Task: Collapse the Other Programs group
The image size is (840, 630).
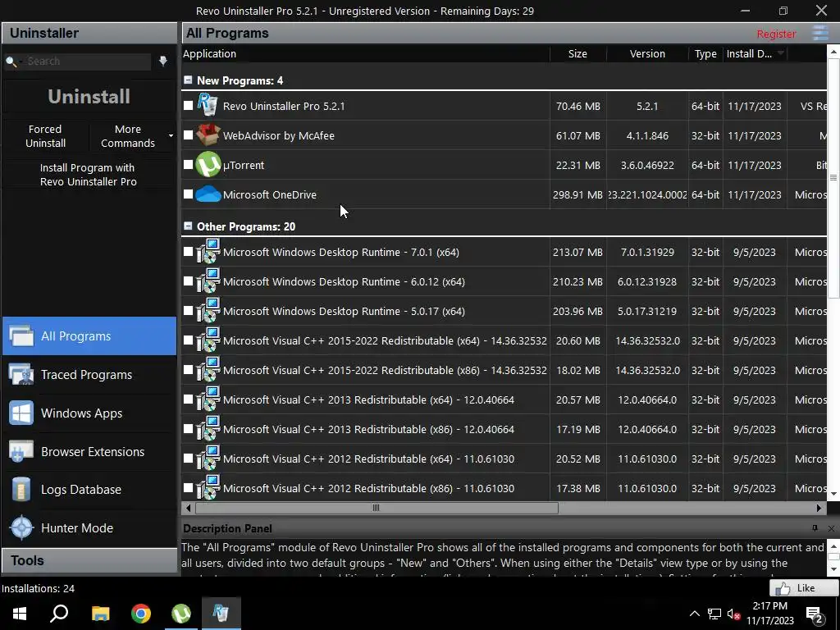Action: (x=188, y=226)
